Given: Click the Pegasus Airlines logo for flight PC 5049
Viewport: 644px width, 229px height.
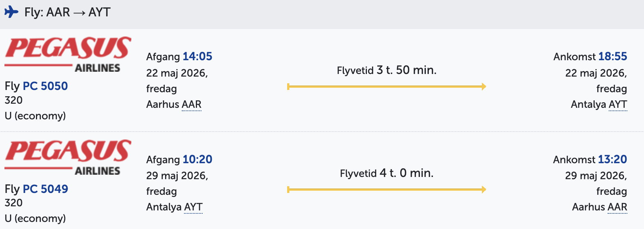Looking at the screenshot, I should pos(68,157).
